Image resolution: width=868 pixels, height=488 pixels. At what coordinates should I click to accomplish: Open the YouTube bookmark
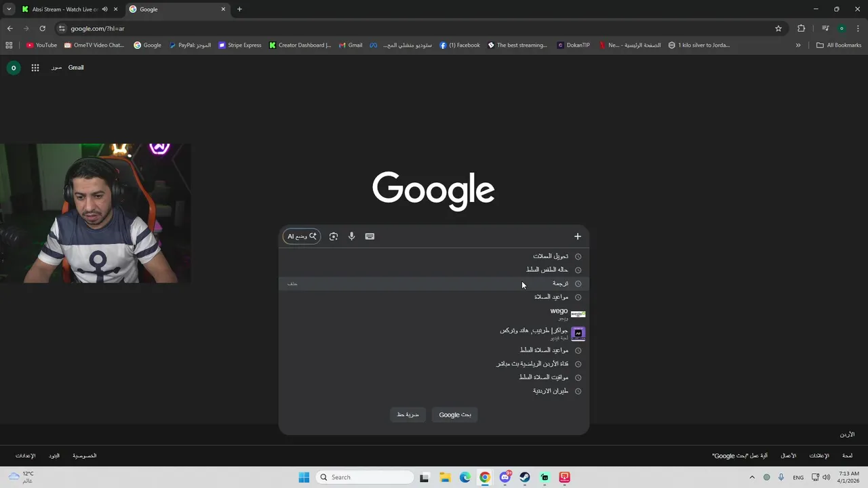coord(41,45)
